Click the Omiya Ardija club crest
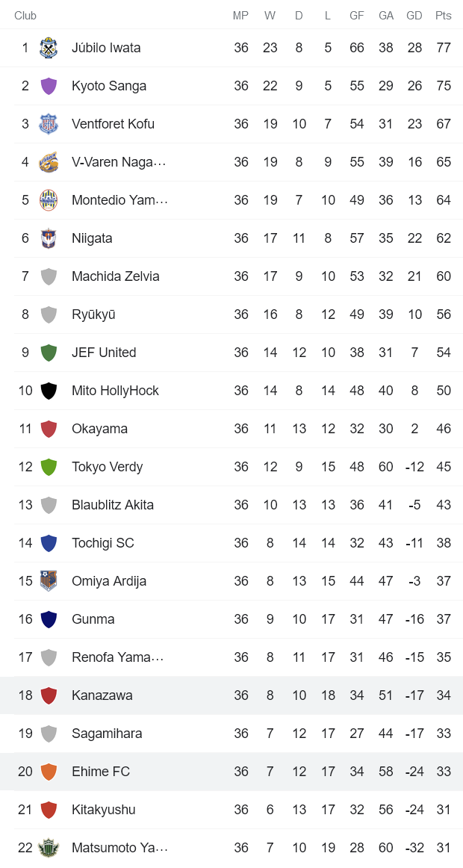 pos(49,581)
